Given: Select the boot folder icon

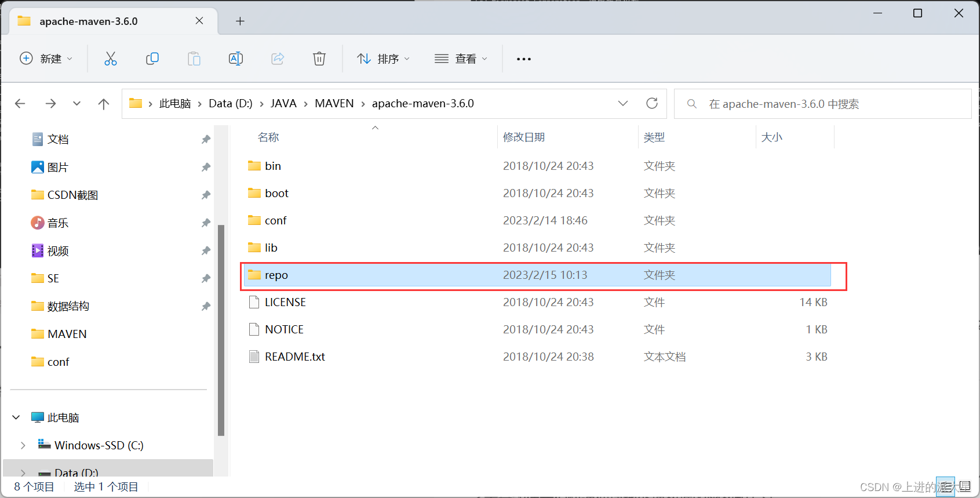Looking at the screenshot, I should click(254, 193).
